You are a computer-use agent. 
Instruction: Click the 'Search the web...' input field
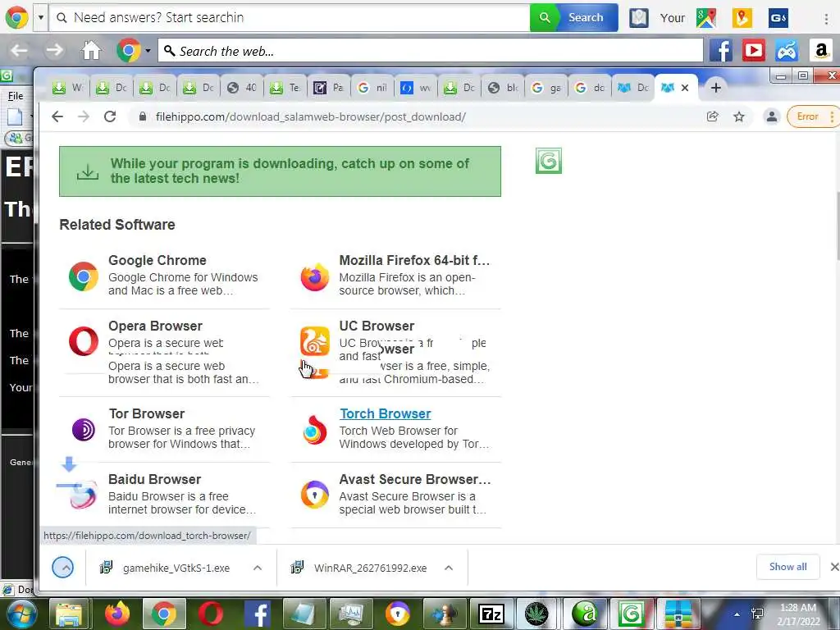[x=430, y=51]
